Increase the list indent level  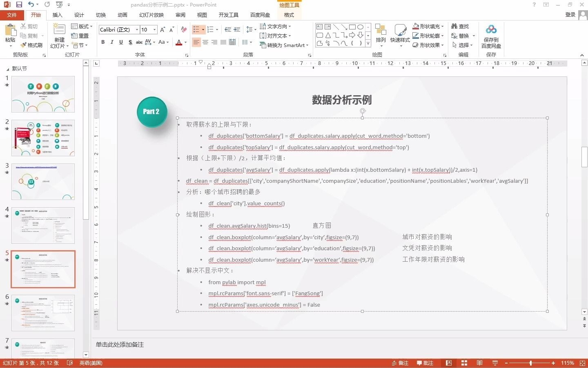pyautogui.click(x=237, y=29)
